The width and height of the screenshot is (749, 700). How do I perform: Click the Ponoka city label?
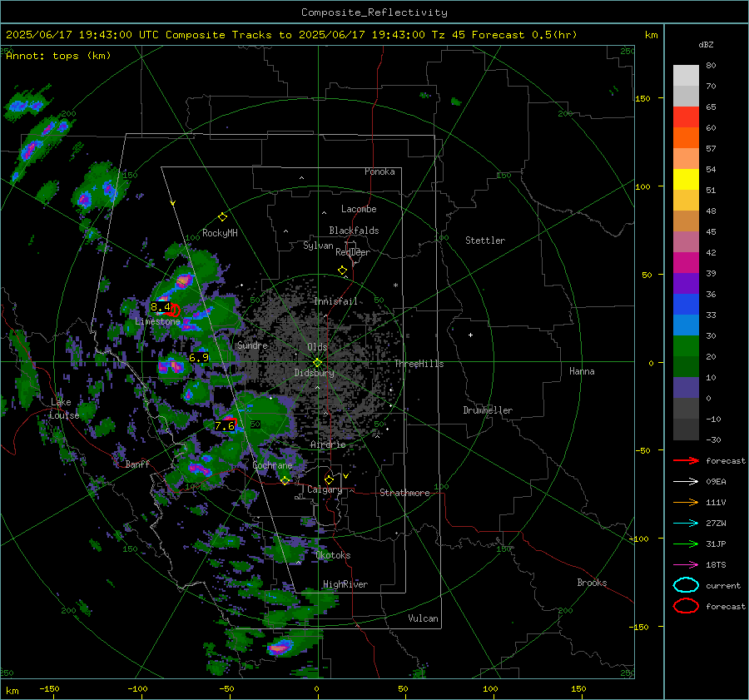379,171
